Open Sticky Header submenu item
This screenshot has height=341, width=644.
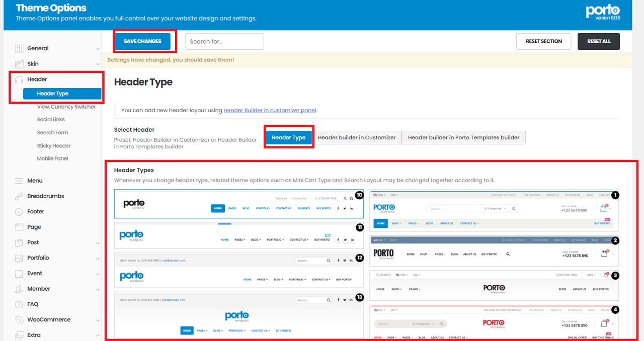coord(54,146)
